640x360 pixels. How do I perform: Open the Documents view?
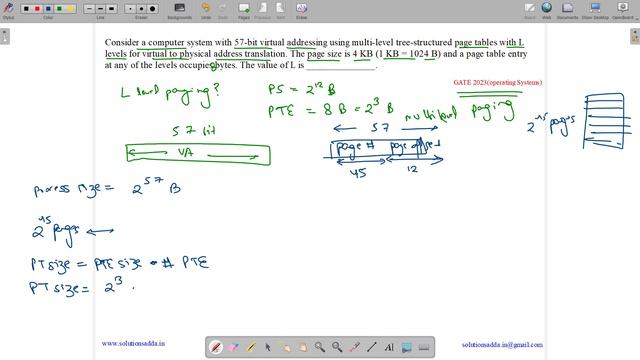pos(567,10)
